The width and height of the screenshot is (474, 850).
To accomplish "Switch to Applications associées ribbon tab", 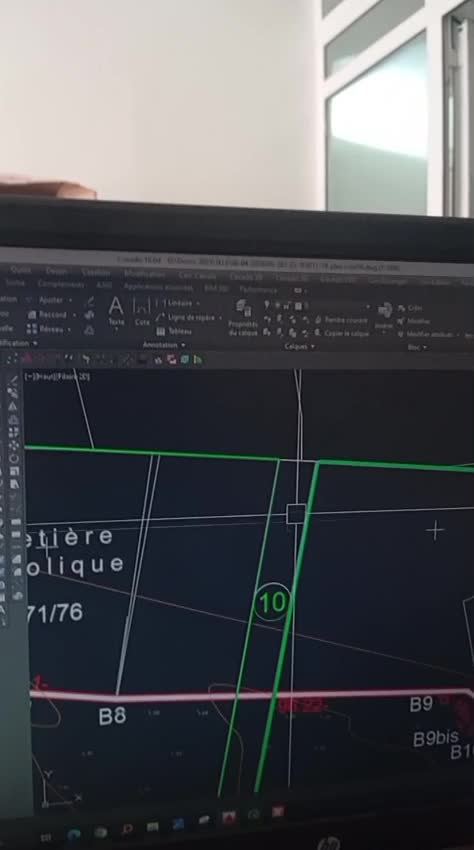I will point(158,287).
